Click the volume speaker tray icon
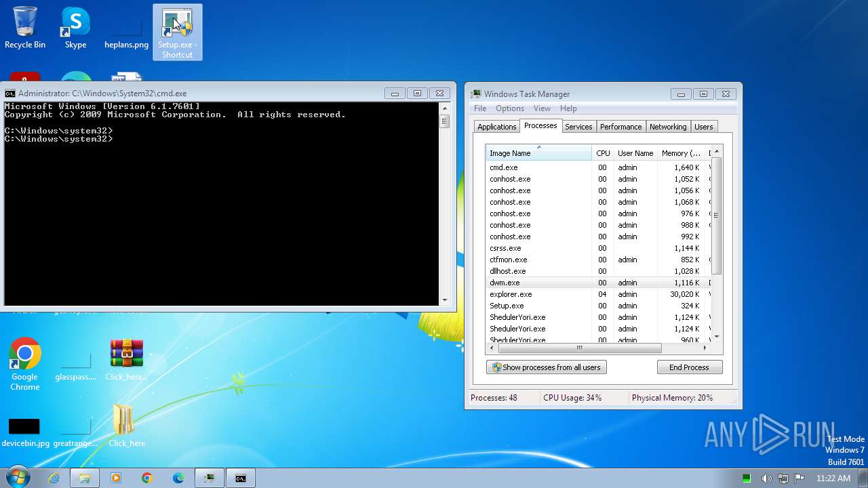 (766, 479)
